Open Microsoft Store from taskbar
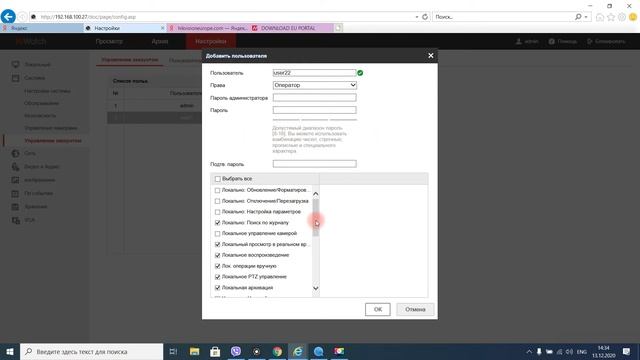The width and height of the screenshot is (640, 360). tap(215, 351)
